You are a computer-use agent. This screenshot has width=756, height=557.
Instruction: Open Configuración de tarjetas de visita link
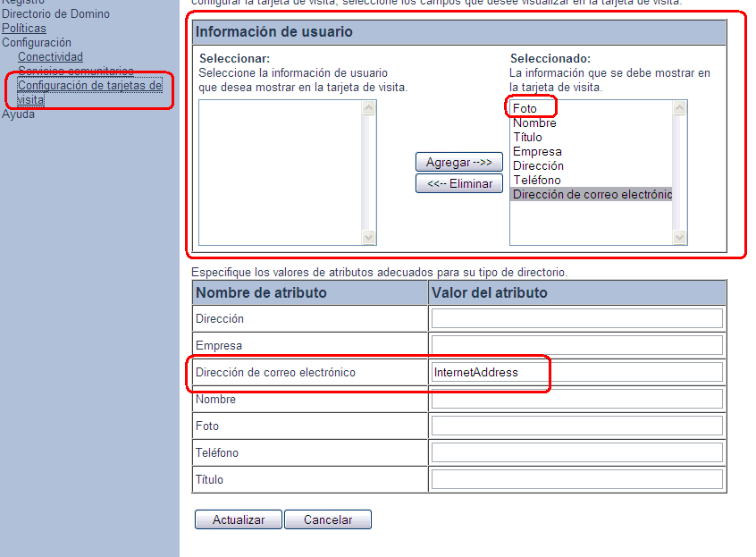pos(89,92)
